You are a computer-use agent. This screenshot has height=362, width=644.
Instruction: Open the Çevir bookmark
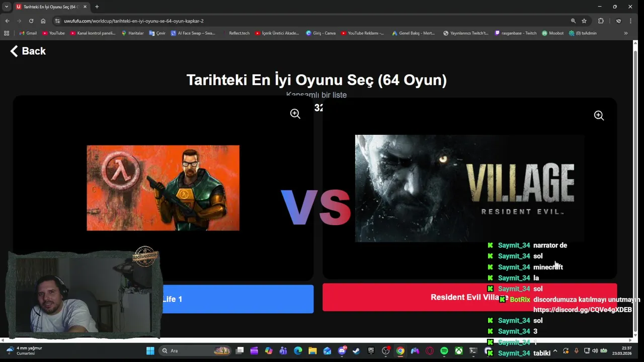click(157, 33)
